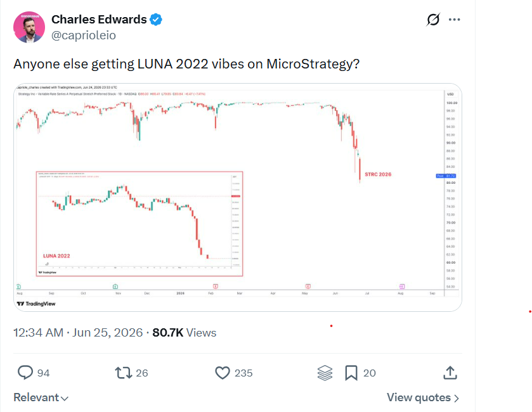
Task: Click the Charles Edwards display name
Action: point(99,20)
